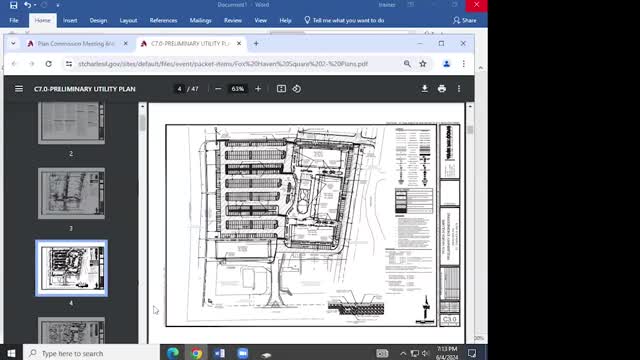Viewport: 640px width, 360px height.
Task: Click the thumbnail sidebar scrollbar
Action: (x=142, y=122)
